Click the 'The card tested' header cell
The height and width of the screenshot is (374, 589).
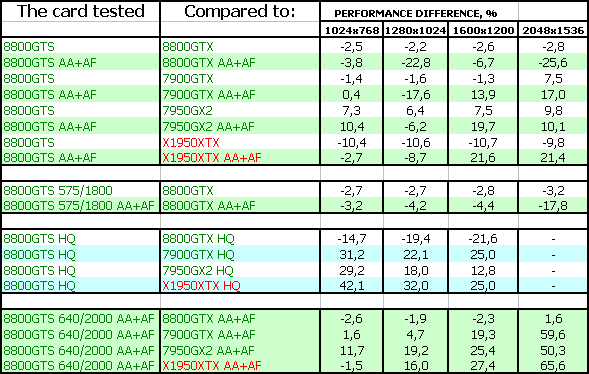tap(81, 11)
